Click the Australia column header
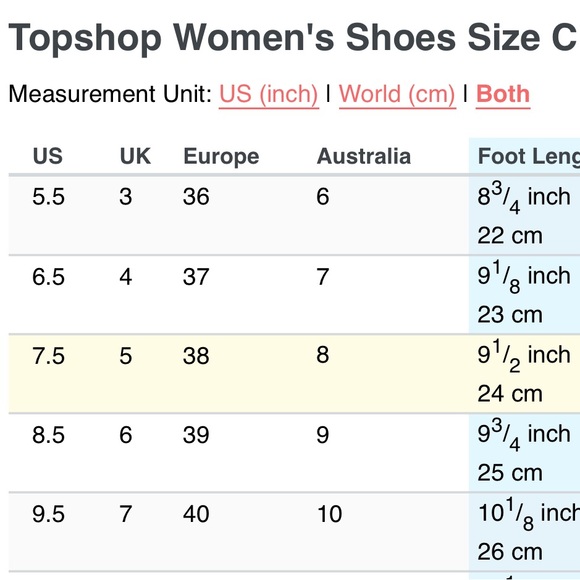This screenshot has width=580, height=580. click(364, 156)
